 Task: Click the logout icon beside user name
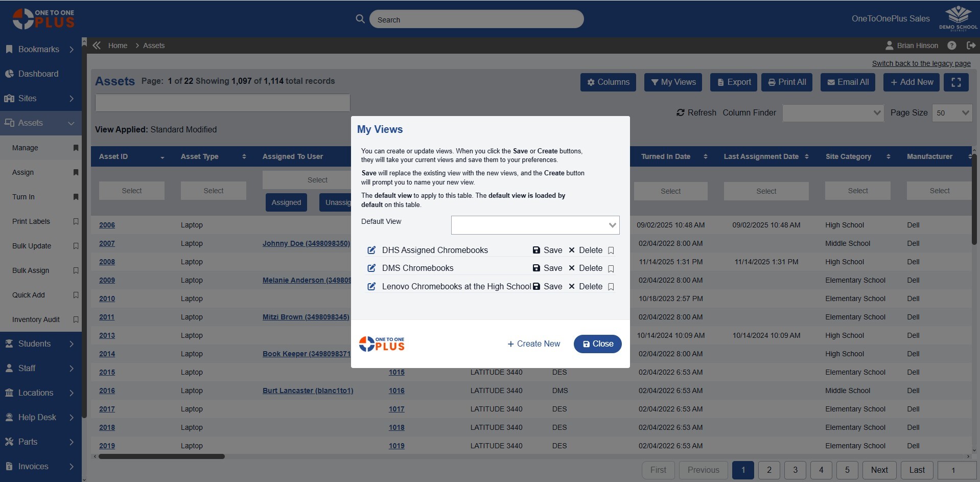point(971,45)
